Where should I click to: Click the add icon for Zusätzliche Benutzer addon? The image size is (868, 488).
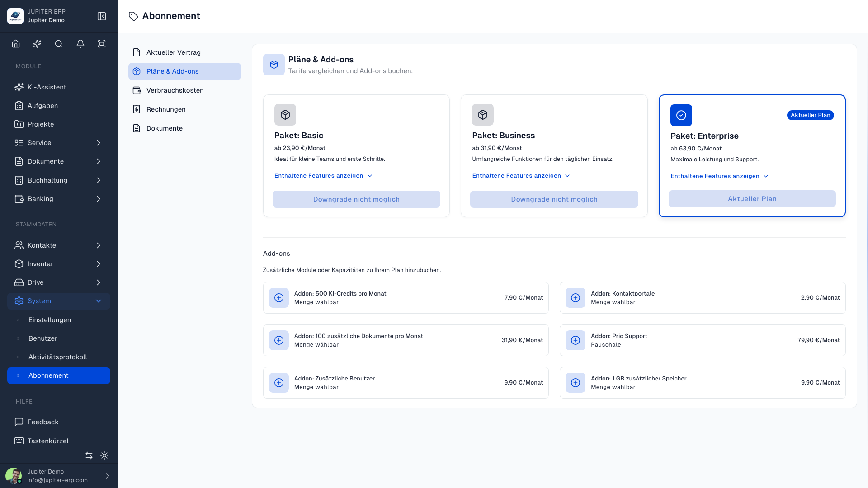click(x=279, y=383)
